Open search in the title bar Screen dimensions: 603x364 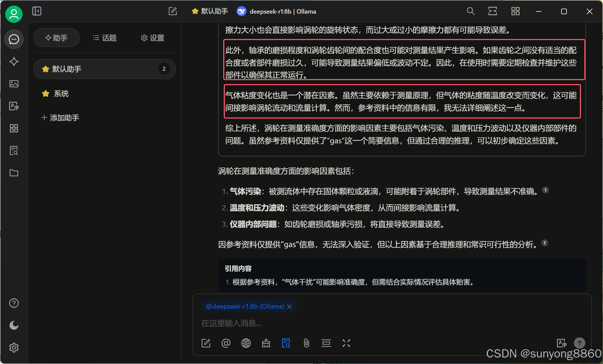pos(471,11)
